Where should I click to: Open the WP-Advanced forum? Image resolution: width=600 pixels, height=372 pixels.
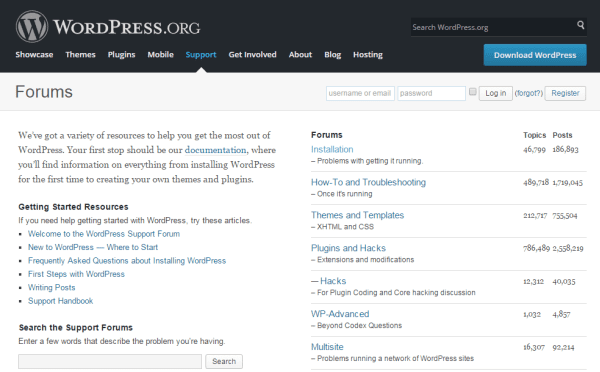click(x=340, y=314)
